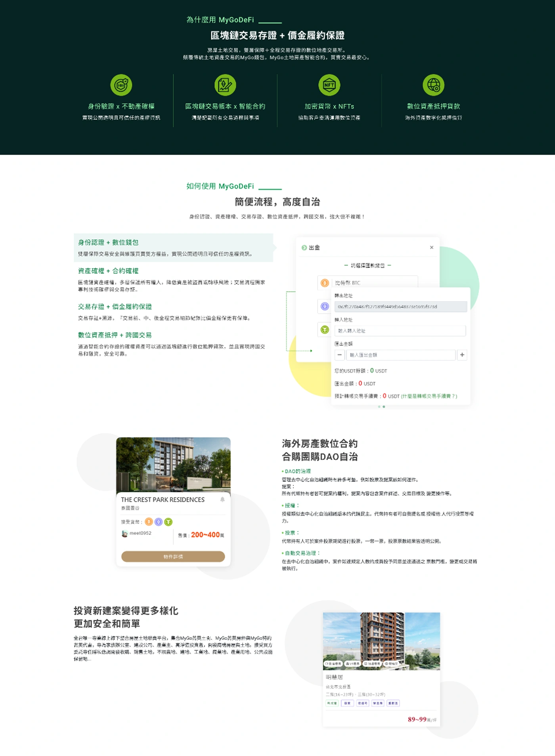Click the 身份驗證 x 不動產確權 title
Screen dimensions: 555x756
coord(121,106)
